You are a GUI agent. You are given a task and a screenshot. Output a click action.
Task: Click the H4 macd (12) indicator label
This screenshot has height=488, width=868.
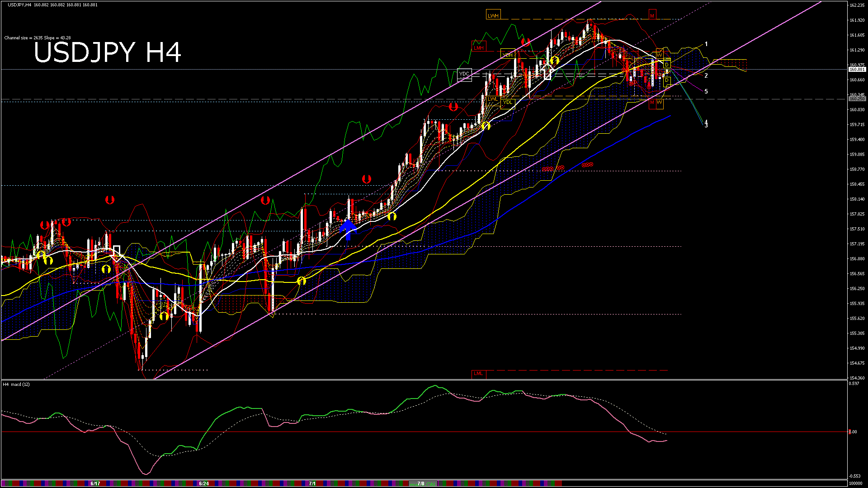(x=16, y=385)
